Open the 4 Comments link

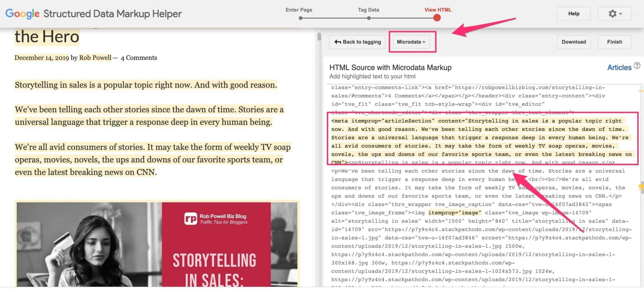tap(139, 57)
